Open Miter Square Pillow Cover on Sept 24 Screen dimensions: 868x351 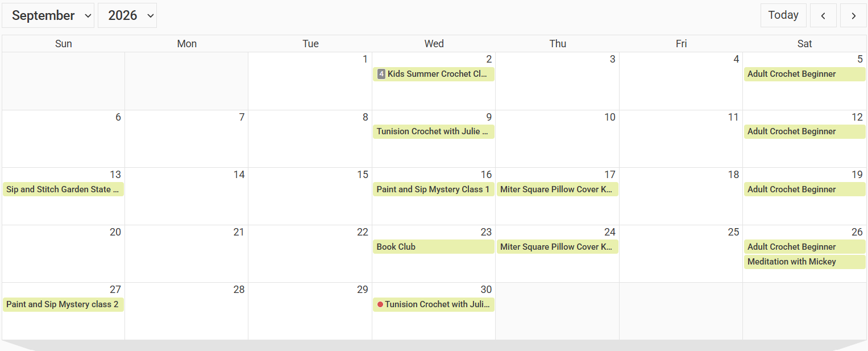click(558, 247)
